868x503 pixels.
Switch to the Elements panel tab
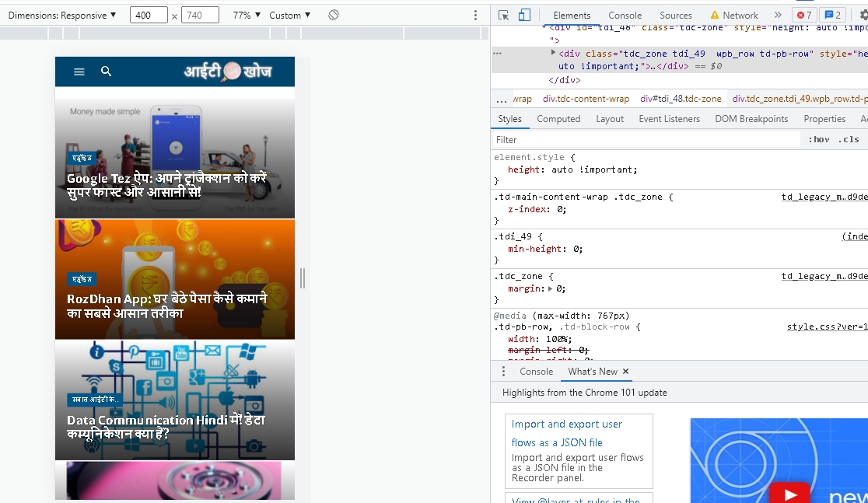tap(572, 16)
